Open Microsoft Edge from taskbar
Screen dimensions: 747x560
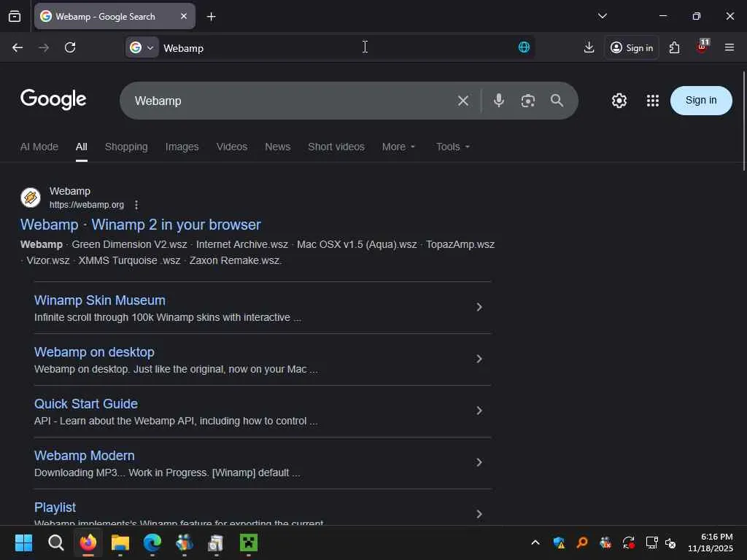point(152,542)
